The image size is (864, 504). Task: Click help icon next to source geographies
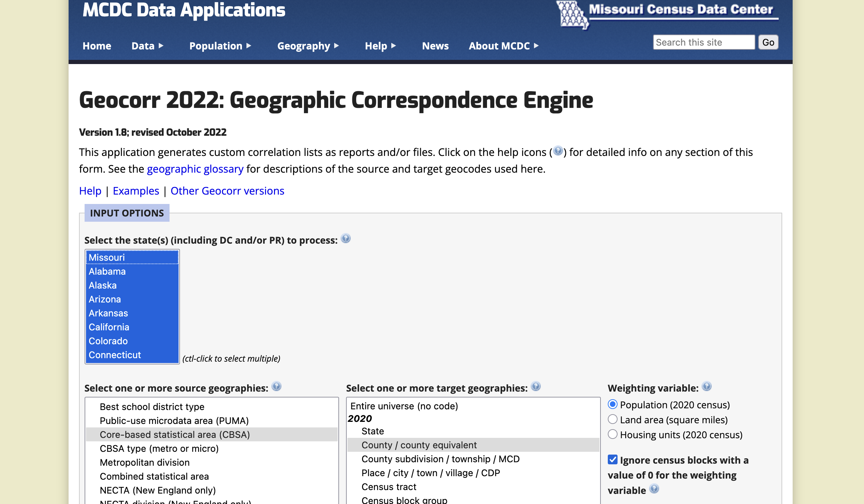tap(276, 387)
